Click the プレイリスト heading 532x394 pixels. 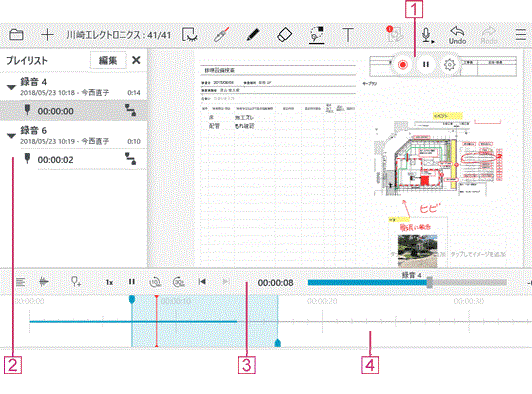click(27, 60)
